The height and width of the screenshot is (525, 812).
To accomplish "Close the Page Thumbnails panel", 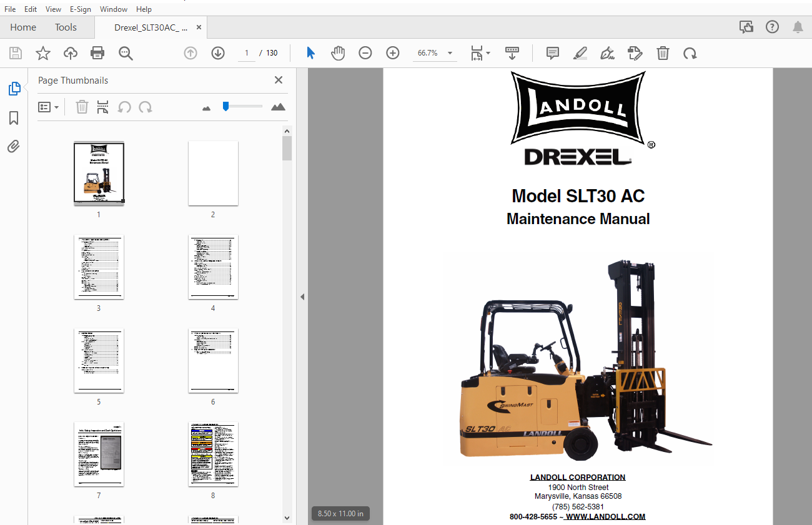I will tap(279, 80).
